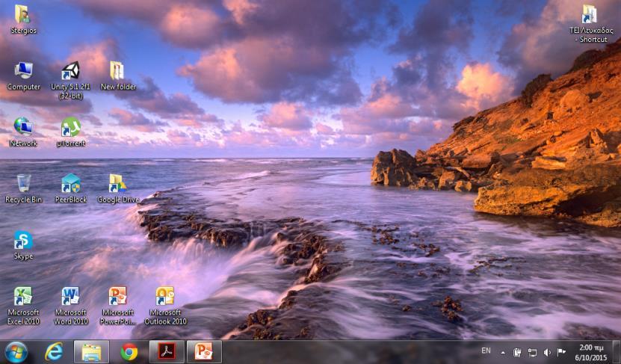Show hidden tray icons arrow
The image size is (621, 364).
coord(503,353)
